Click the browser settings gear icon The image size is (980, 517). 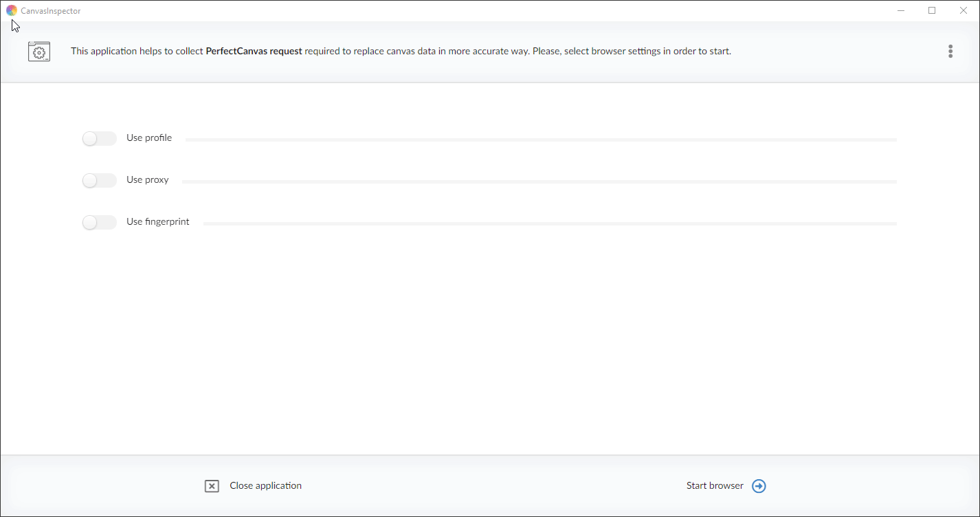[x=39, y=52]
